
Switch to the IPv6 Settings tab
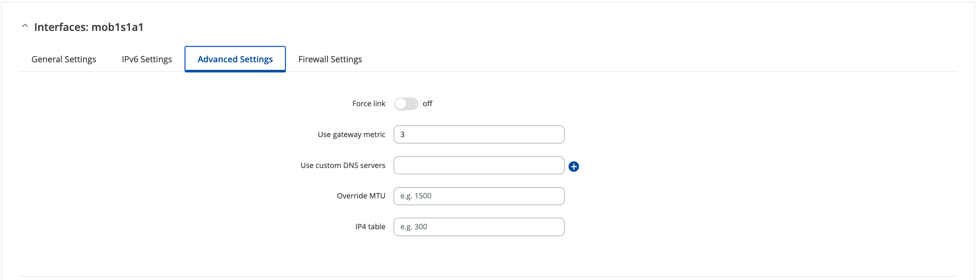coord(147,59)
